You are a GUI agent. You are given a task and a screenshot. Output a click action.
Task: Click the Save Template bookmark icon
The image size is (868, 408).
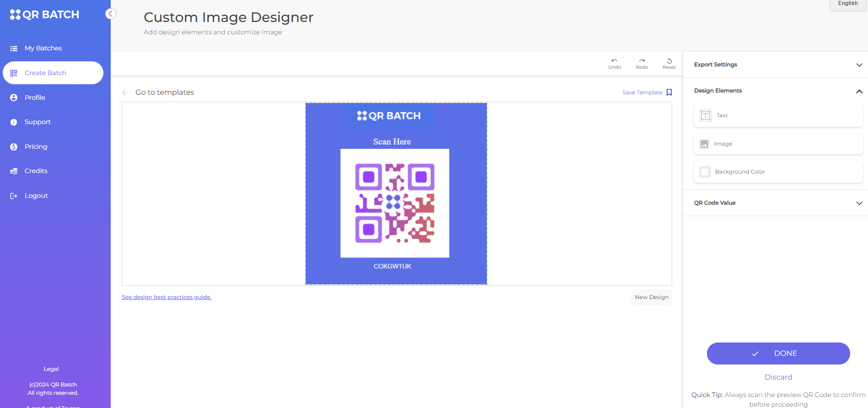pyautogui.click(x=669, y=92)
